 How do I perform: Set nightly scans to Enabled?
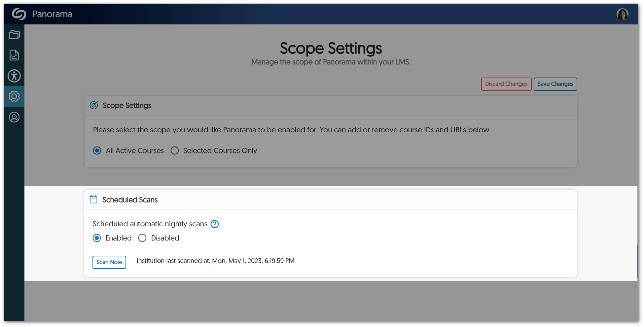tap(97, 238)
